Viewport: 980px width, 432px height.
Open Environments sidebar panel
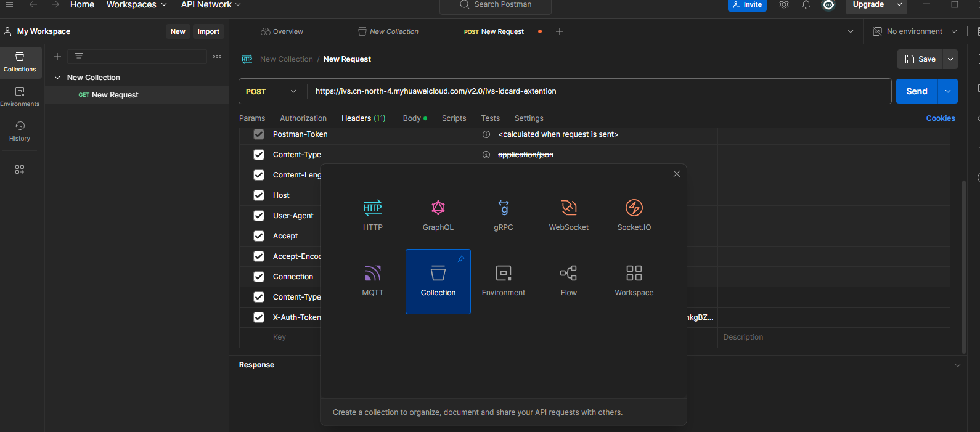pos(20,97)
